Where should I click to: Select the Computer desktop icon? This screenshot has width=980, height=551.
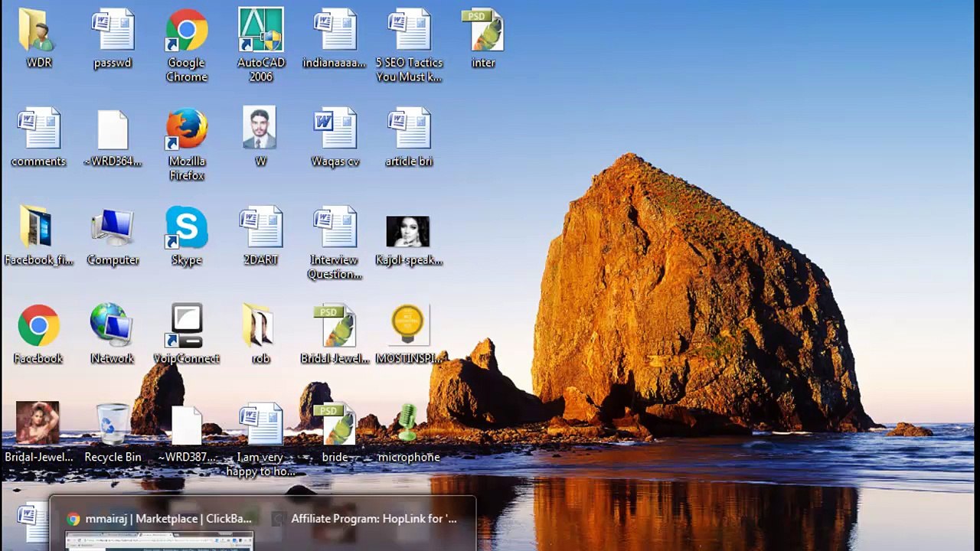tap(113, 229)
